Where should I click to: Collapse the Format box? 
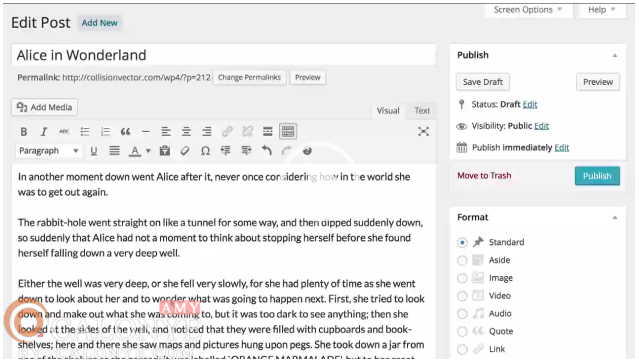tap(615, 218)
